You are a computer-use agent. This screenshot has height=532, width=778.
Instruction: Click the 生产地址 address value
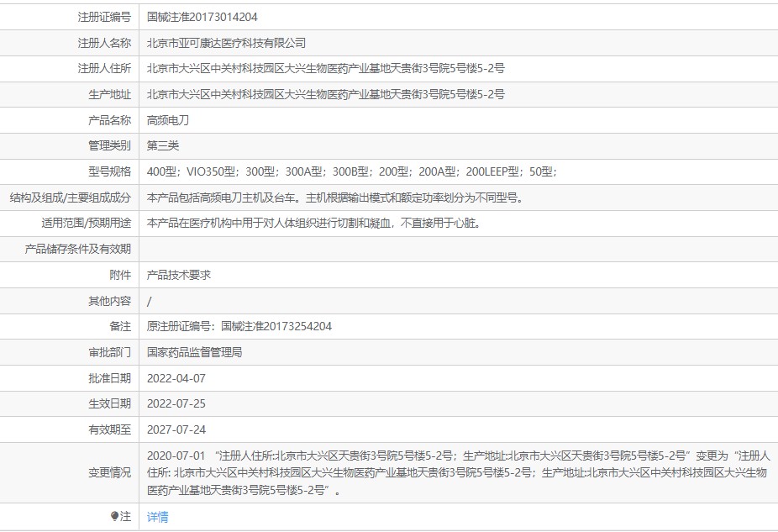(x=325, y=94)
